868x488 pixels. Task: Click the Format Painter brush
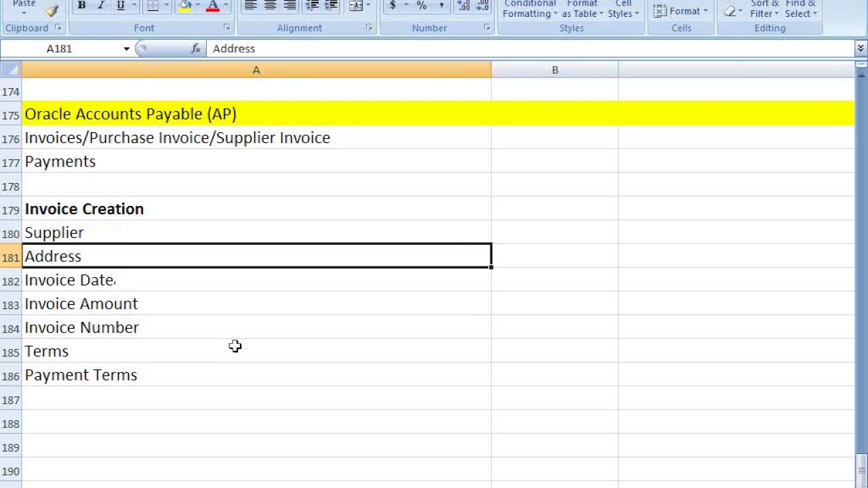(x=52, y=10)
